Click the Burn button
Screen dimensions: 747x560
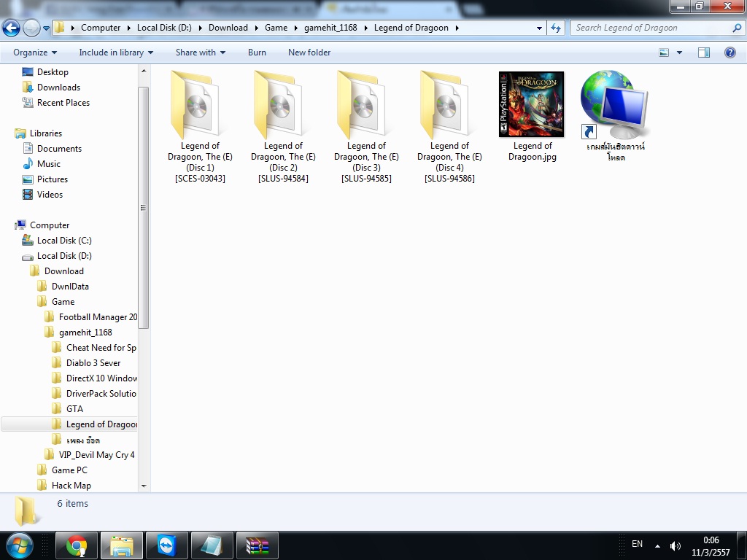tap(257, 52)
